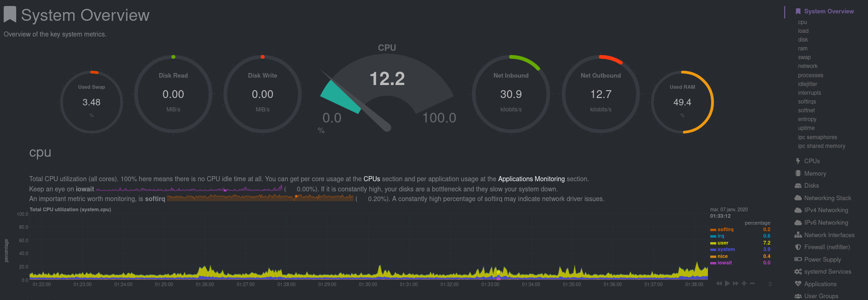Follow the Applications Monitoring link

pos(531,179)
